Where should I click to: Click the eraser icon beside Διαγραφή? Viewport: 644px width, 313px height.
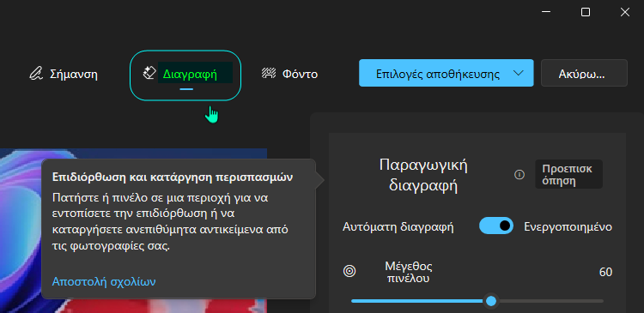tap(149, 73)
